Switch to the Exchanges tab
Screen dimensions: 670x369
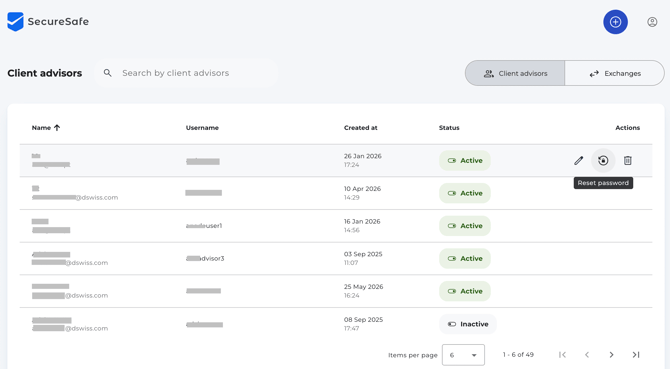coord(614,73)
